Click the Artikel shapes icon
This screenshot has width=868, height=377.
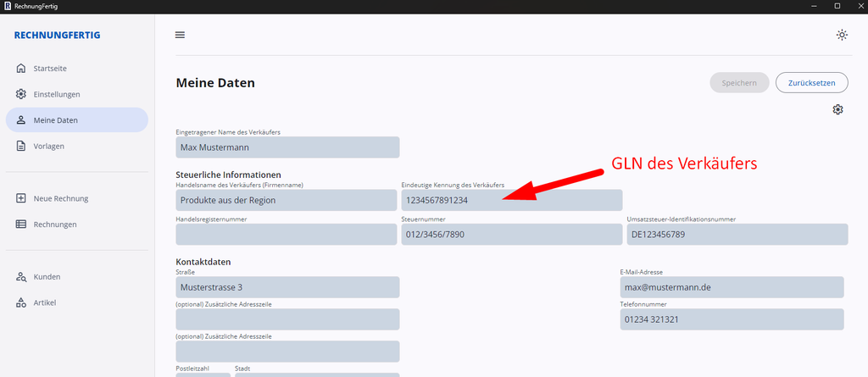click(21, 302)
